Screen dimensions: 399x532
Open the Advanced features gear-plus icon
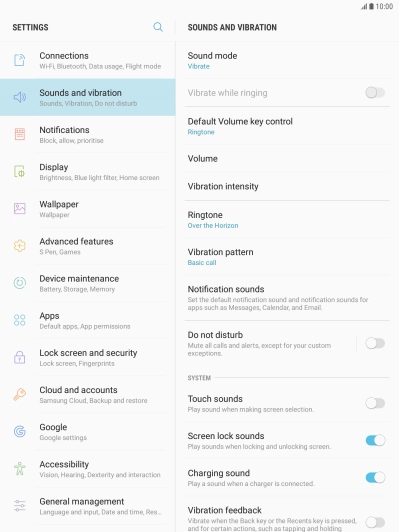pyautogui.click(x=20, y=246)
